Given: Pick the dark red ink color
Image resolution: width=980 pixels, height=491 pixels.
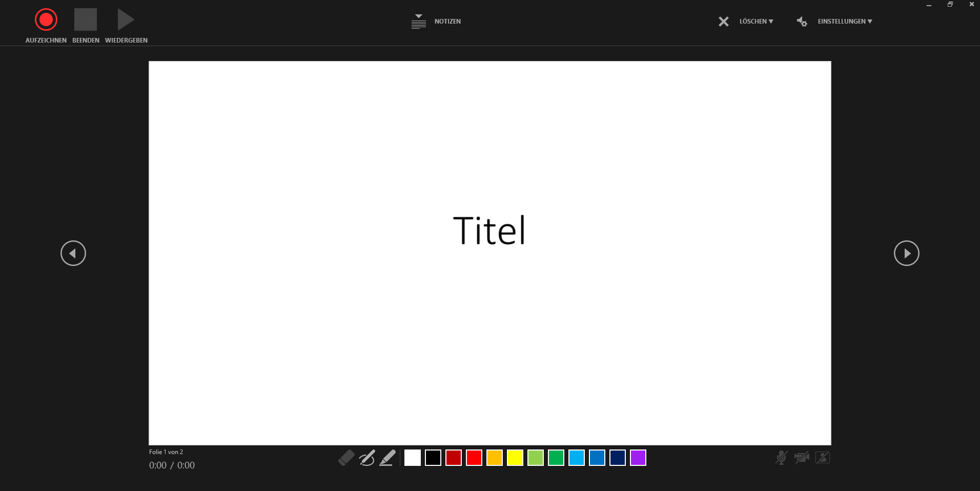Looking at the screenshot, I should pyautogui.click(x=454, y=458).
